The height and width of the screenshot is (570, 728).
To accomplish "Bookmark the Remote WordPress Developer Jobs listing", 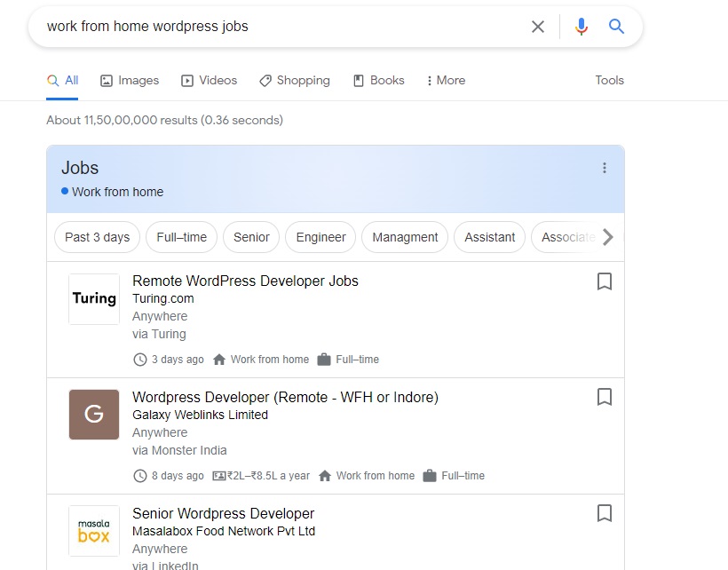I will pos(604,281).
